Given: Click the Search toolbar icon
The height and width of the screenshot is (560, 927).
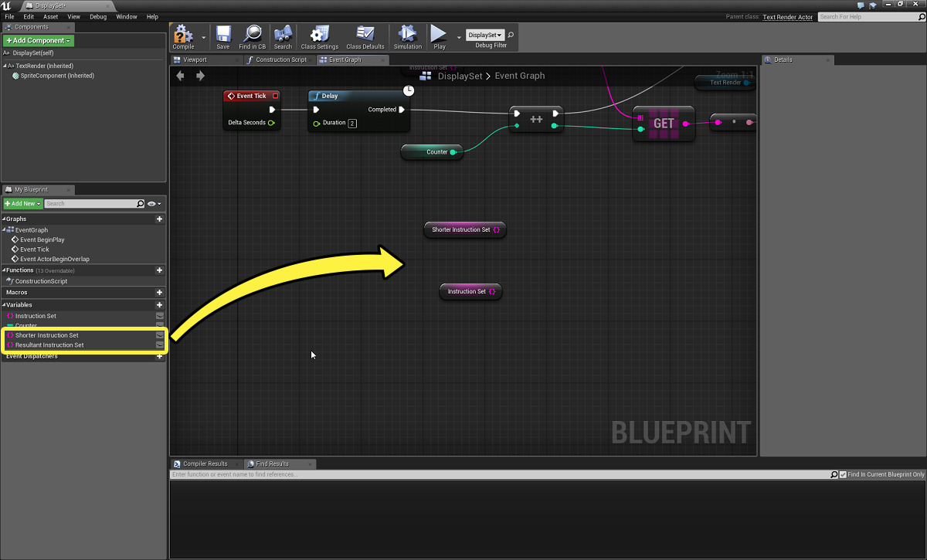Looking at the screenshot, I should [283, 36].
